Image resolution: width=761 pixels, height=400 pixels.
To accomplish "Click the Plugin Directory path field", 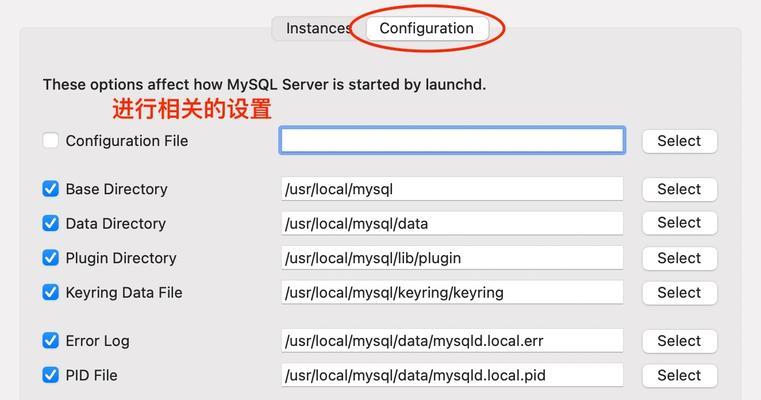I will 452,258.
